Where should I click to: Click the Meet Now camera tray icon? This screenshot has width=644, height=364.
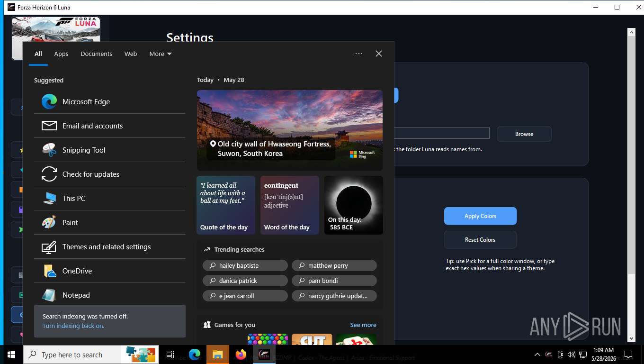[x=560, y=355]
